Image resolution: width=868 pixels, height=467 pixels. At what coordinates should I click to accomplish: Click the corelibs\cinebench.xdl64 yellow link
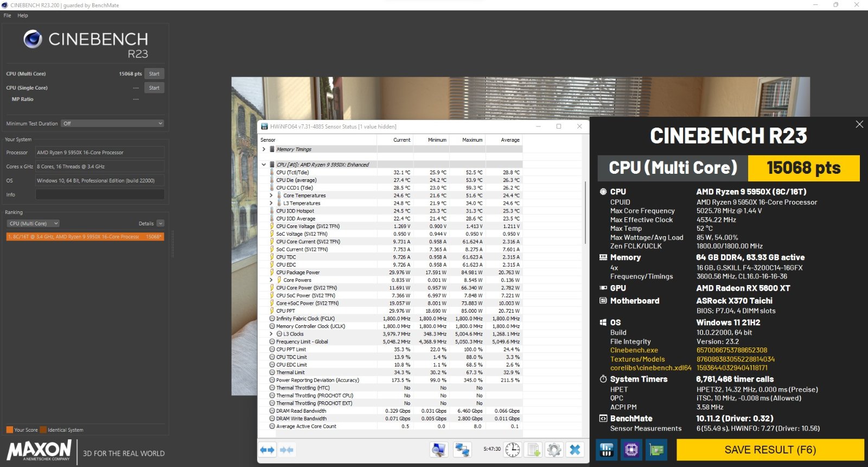(x=651, y=368)
